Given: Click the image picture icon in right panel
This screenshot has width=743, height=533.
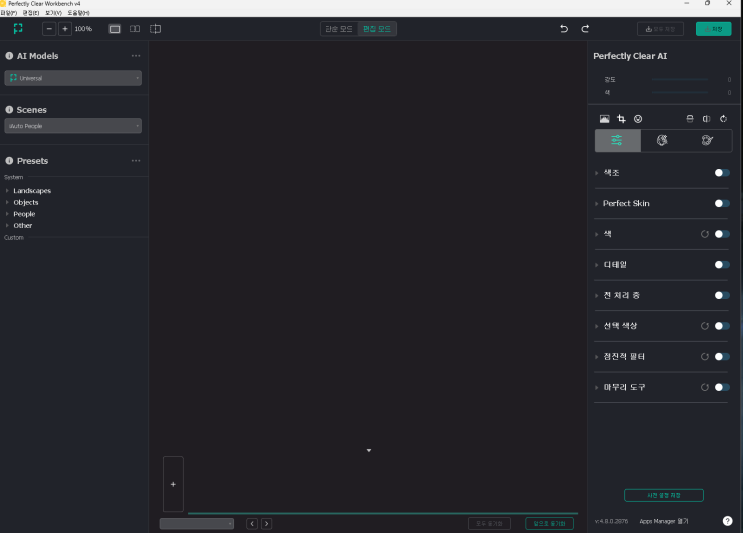Looking at the screenshot, I should (605, 119).
